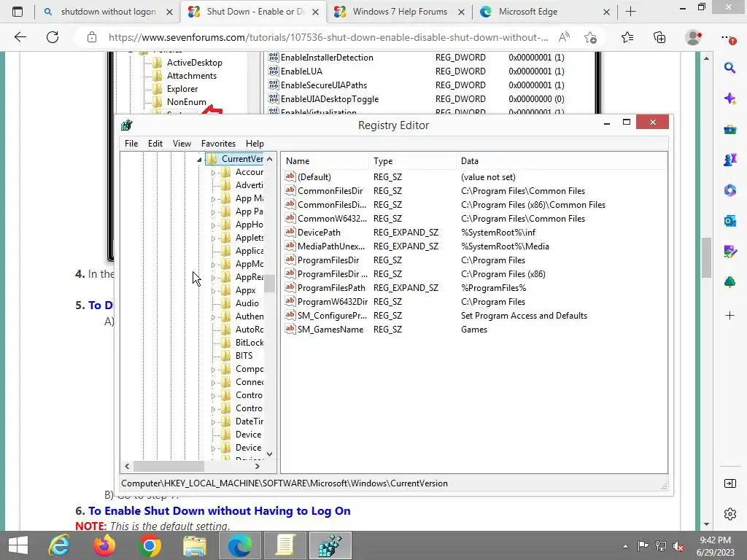Viewport: 747px width, 560px height.
Task: Click the ProgramFilesPath value icon
Action: pyautogui.click(x=290, y=287)
